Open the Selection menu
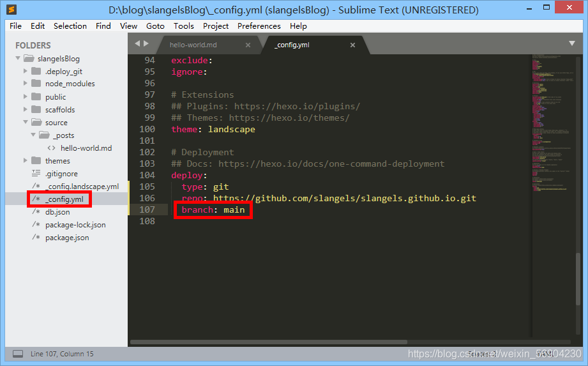The width and height of the screenshot is (588, 366). pos(70,26)
